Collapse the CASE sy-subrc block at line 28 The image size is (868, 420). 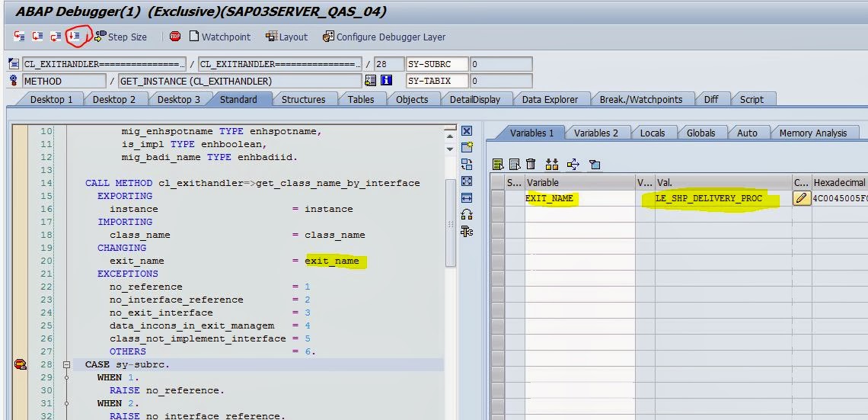(67, 364)
